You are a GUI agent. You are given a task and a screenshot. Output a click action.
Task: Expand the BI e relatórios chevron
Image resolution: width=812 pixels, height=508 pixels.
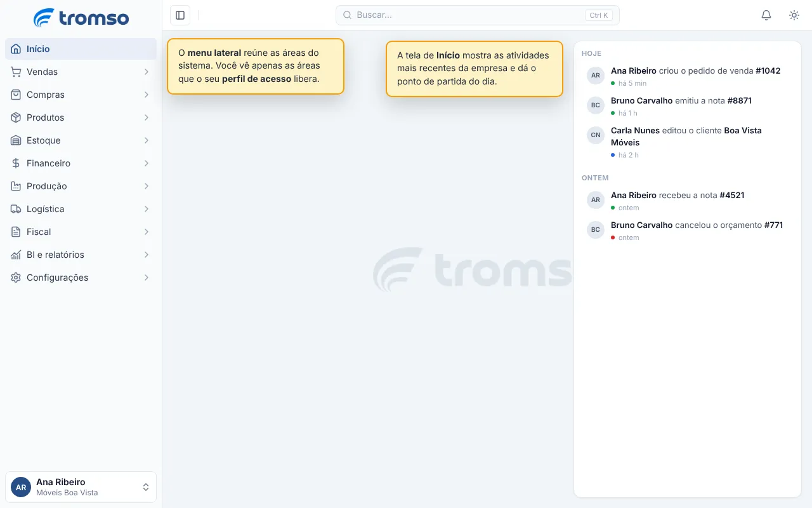[x=147, y=255]
